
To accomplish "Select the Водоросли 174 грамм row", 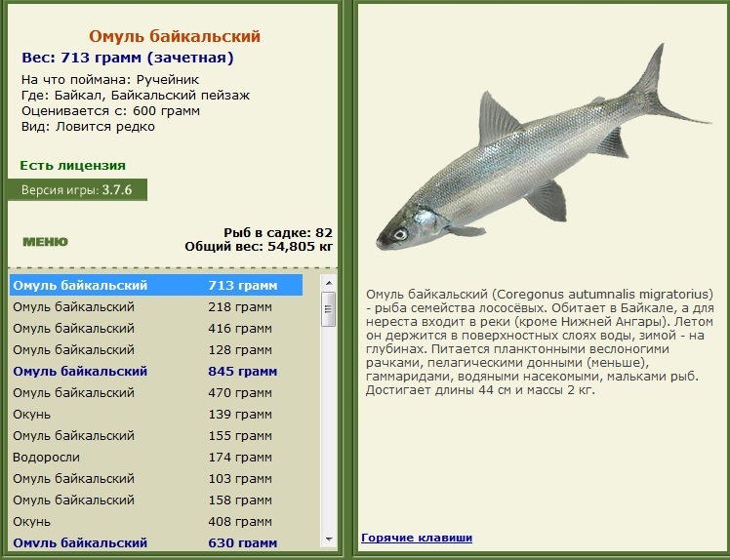I will [x=156, y=457].
